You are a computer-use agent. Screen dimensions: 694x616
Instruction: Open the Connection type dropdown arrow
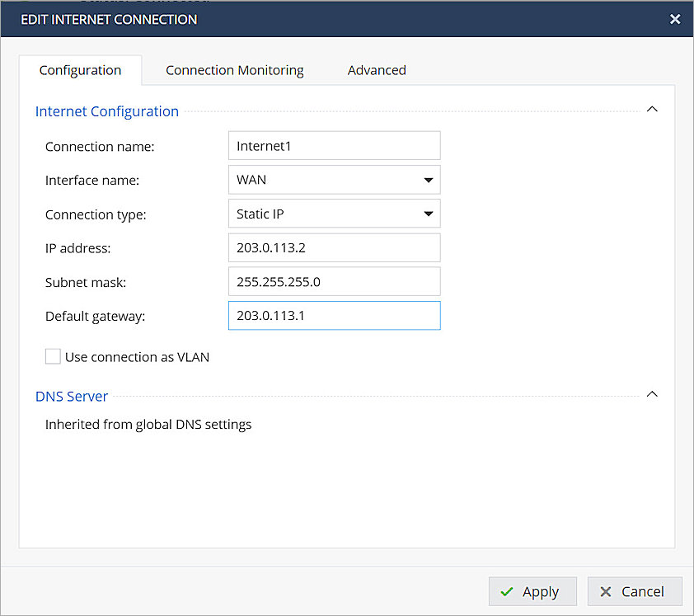pos(429,214)
